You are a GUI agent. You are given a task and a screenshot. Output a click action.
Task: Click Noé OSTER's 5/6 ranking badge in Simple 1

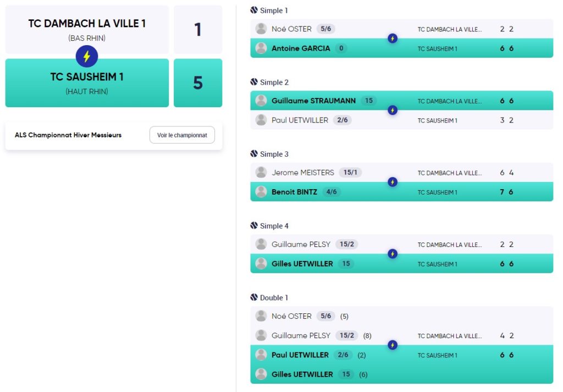(x=325, y=29)
